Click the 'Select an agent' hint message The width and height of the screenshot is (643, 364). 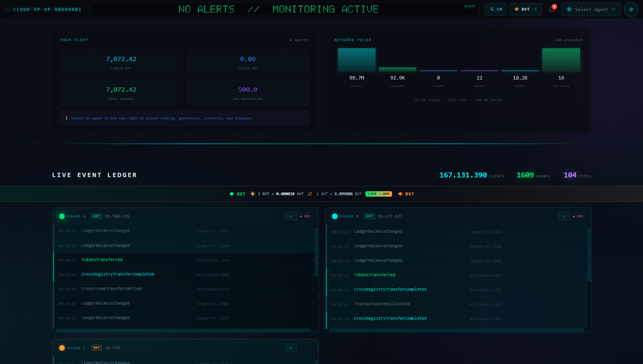(x=162, y=118)
